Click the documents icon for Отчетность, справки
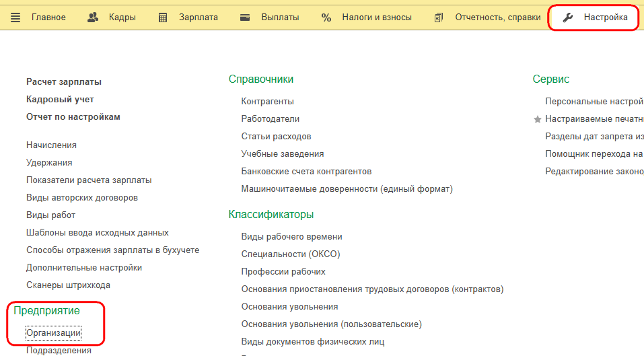This screenshot has height=356, width=644. 439,17
